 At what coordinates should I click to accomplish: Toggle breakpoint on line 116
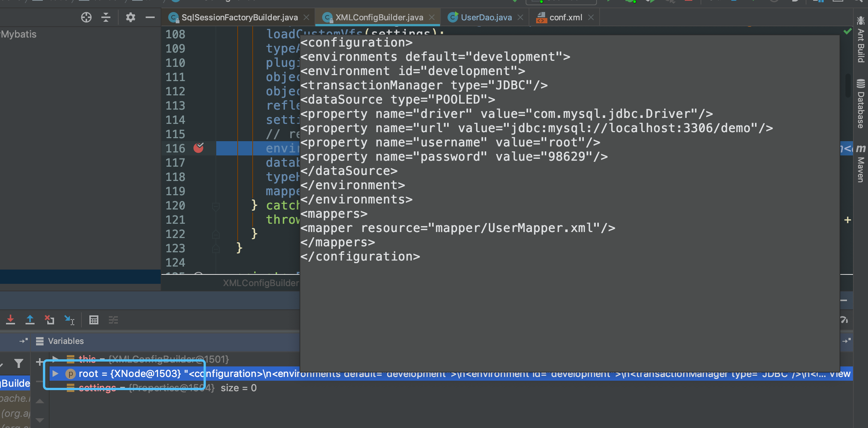pyautogui.click(x=198, y=148)
